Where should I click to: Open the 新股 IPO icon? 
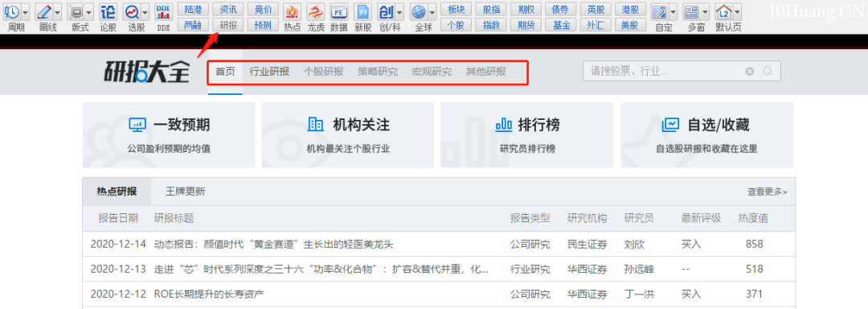click(x=362, y=11)
